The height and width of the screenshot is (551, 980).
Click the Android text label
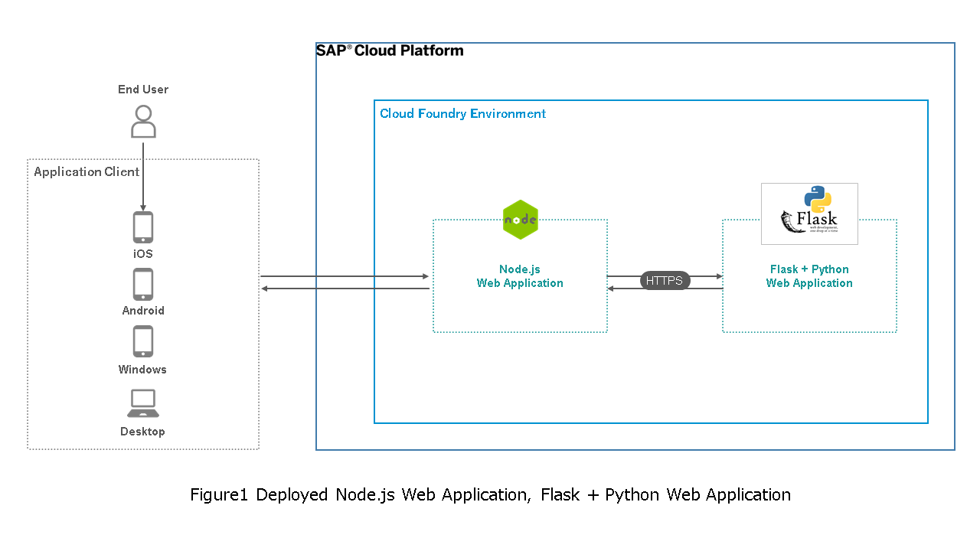[143, 311]
